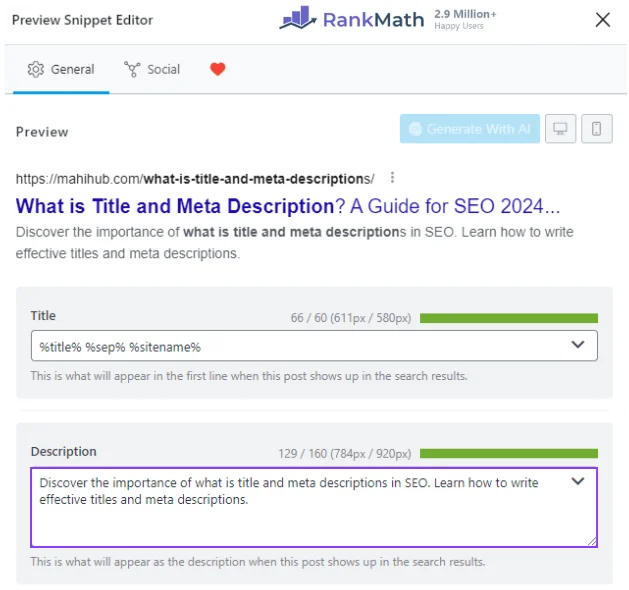Click the red heart tab icon

pos(217,69)
